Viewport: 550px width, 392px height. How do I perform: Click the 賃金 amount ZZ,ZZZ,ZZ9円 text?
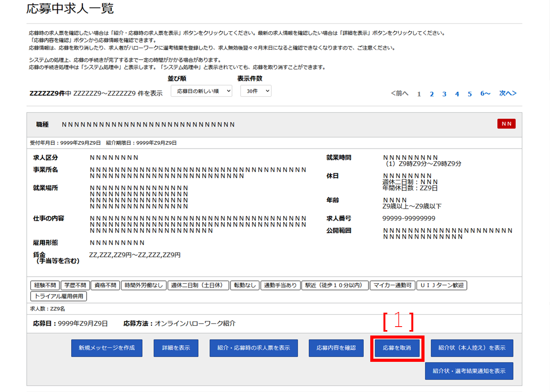coord(135,255)
